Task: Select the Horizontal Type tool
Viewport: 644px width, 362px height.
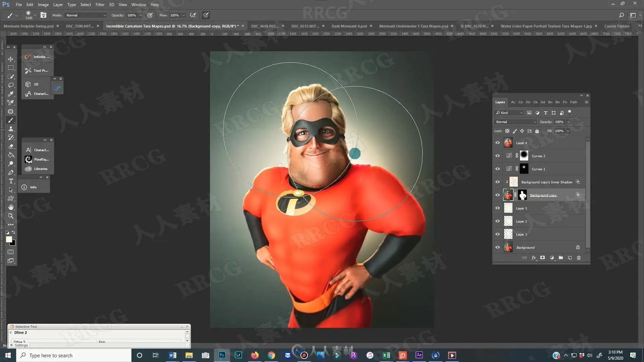Action: [11, 181]
